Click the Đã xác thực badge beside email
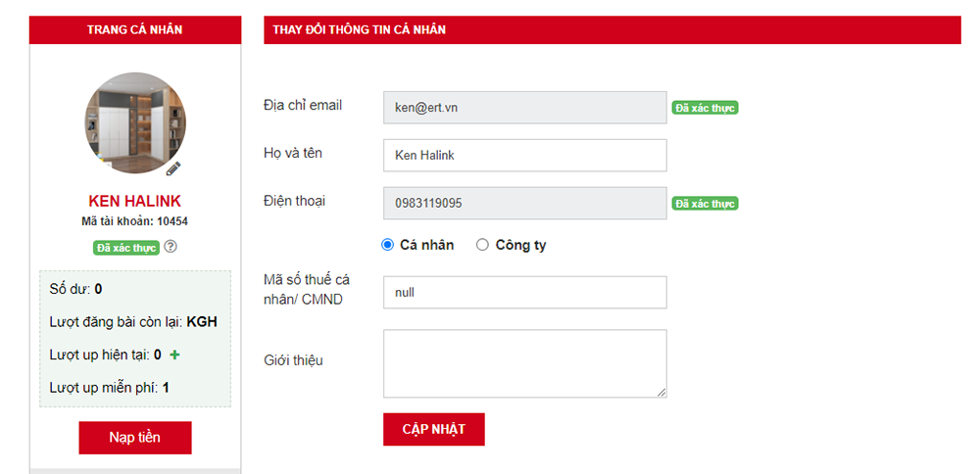980x474 pixels. click(705, 108)
